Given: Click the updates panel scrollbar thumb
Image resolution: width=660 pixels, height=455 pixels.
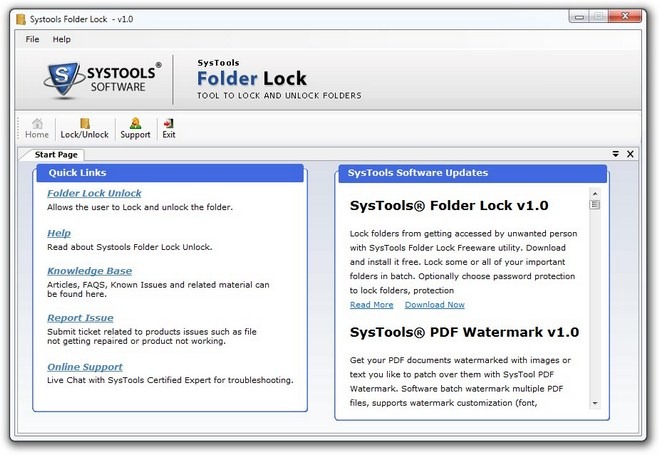Looking at the screenshot, I should 595,205.
